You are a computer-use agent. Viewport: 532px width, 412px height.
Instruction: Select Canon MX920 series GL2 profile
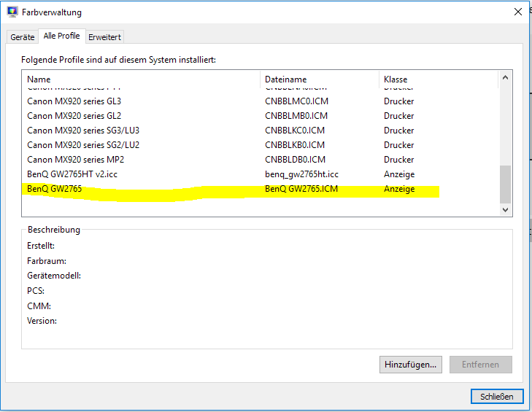click(x=74, y=116)
